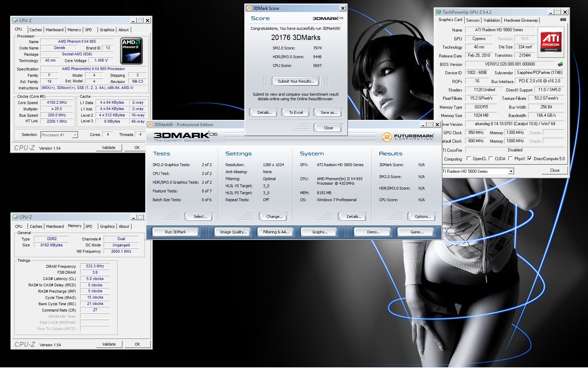Click Validate in the CPU-Z Processor window
Screen dimensions: 588x368
click(108, 148)
